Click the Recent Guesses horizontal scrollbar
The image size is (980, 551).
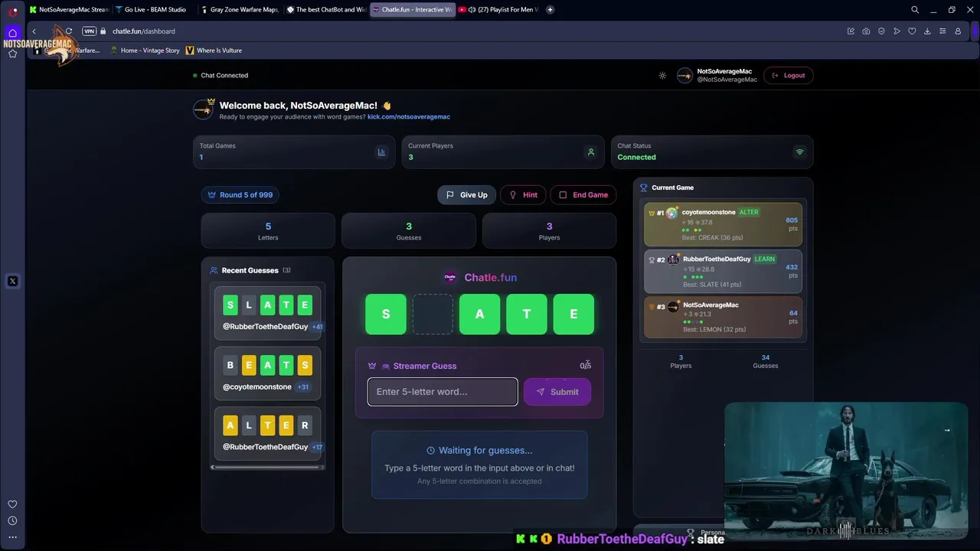pyautogui.click(x=266, y=467)
